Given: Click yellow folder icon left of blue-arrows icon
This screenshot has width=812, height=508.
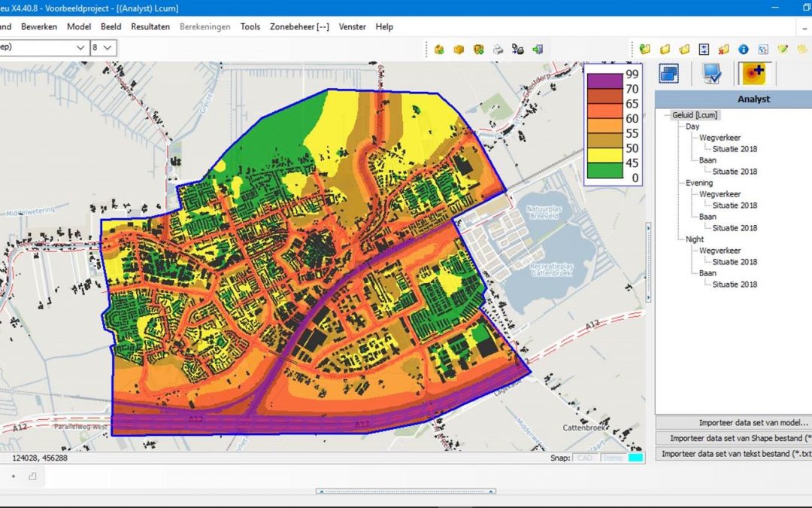Looking at the screenshot, I should click(x=685, y=49).
